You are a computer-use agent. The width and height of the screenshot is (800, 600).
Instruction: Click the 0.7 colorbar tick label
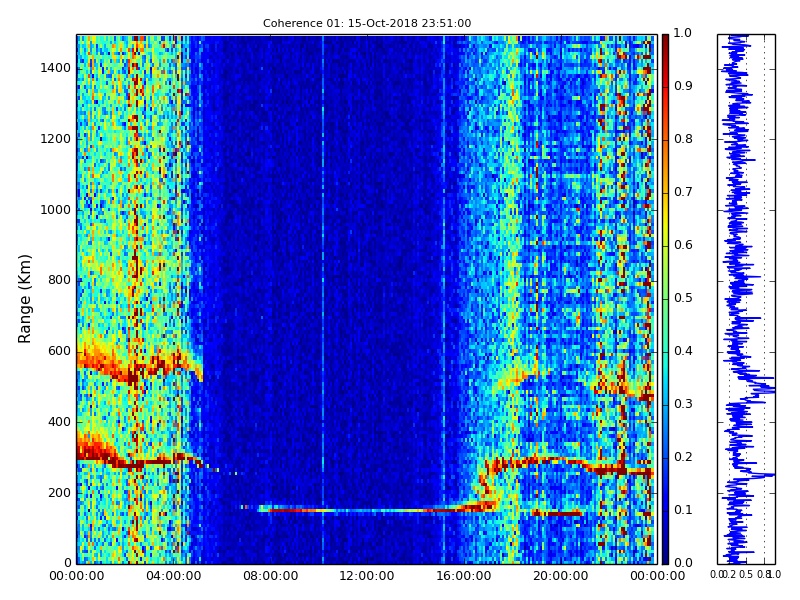[683, 192]
